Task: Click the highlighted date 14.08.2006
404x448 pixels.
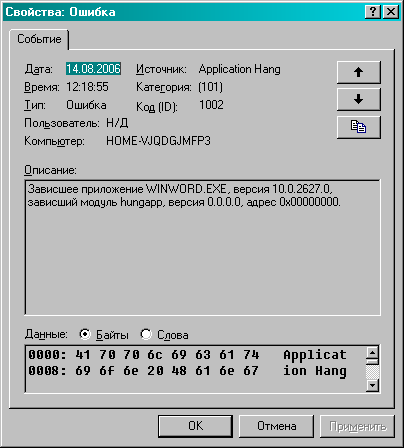Action: point(93,69)
